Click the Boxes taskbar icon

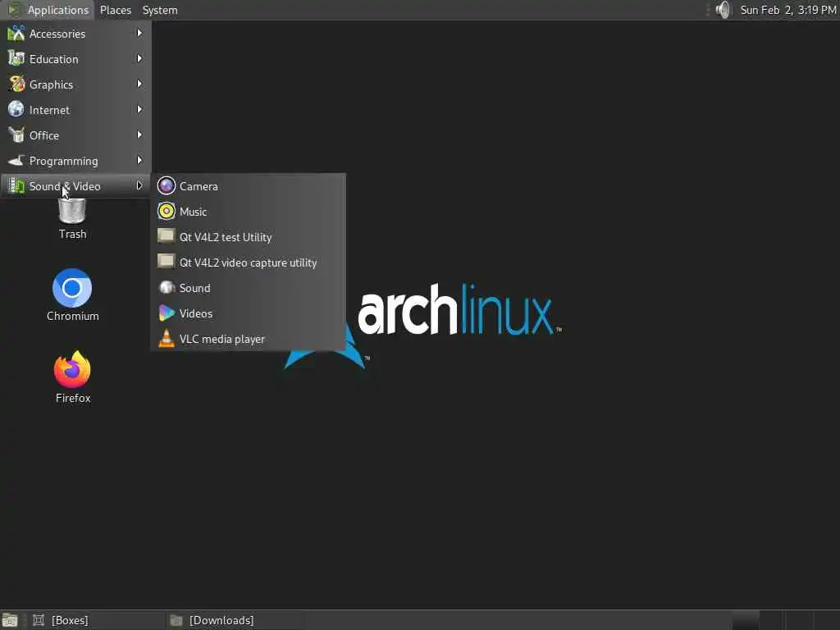(38, 620)
